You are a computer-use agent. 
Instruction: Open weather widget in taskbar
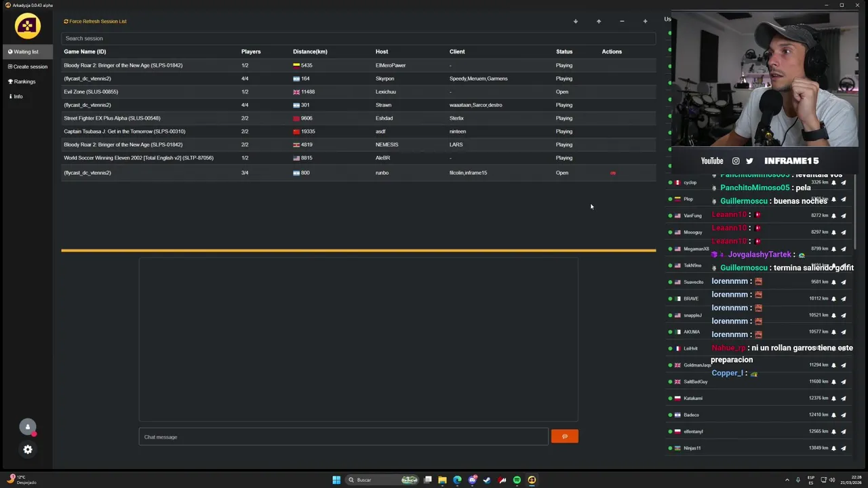[x=20, y=480]
